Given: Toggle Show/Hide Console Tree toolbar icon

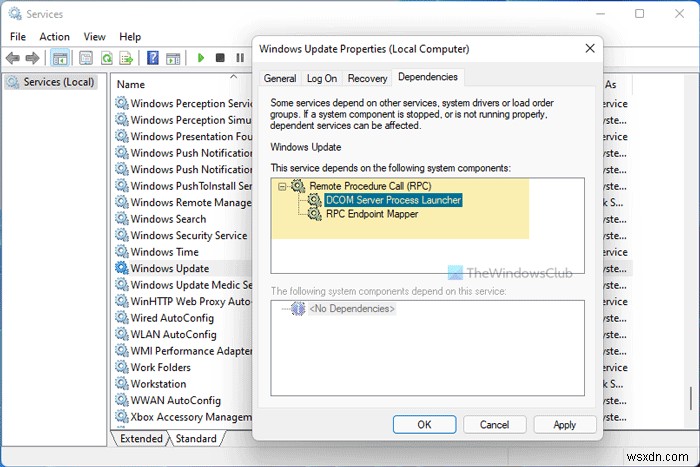Looking at the screenshot, I should [x=60, y=58].
